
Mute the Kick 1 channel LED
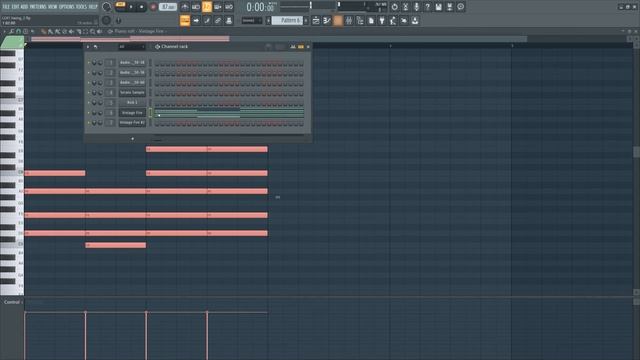click(x=89, y=102)
